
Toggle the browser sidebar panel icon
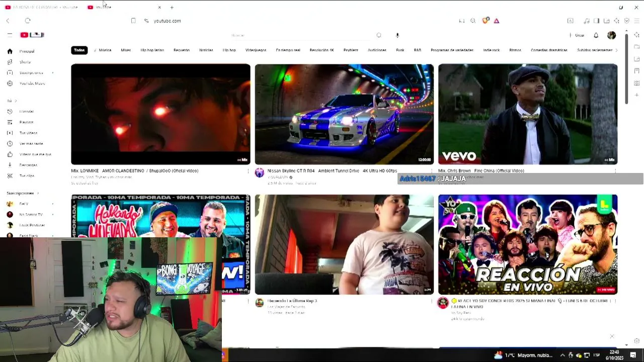coord(596,21)
